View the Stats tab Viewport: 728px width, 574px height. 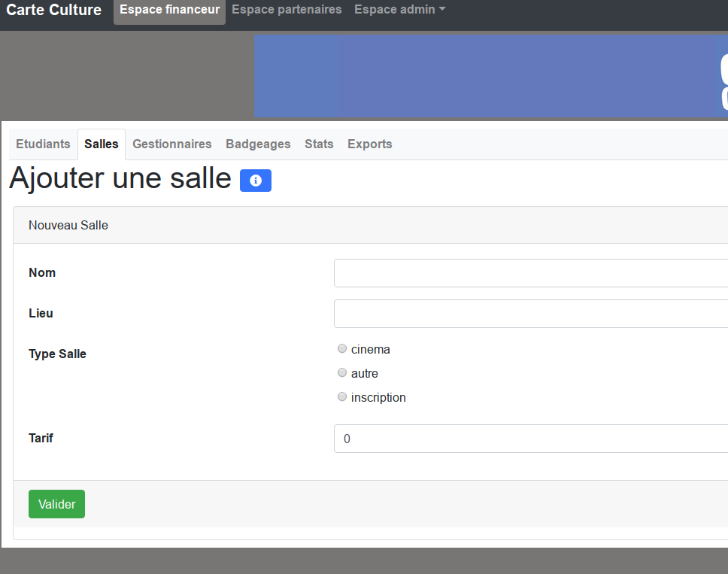coord(319,144)
